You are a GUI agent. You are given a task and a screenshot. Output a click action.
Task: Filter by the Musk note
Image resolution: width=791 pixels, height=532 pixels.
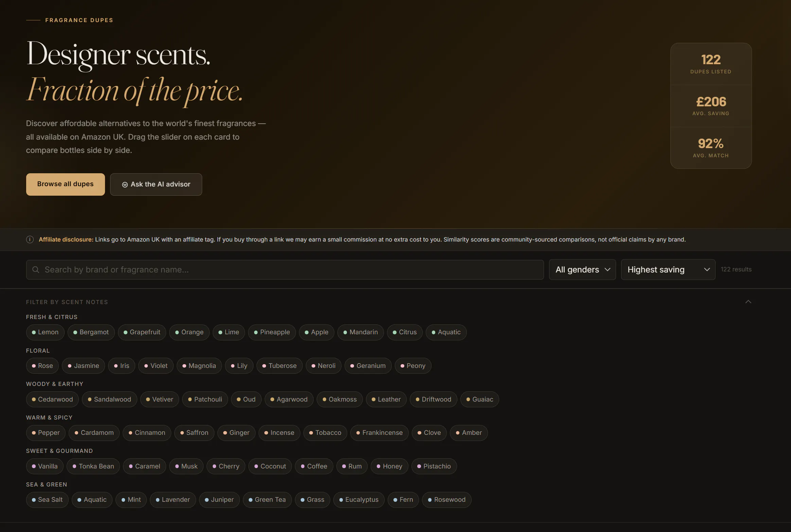tap(186, 466)
